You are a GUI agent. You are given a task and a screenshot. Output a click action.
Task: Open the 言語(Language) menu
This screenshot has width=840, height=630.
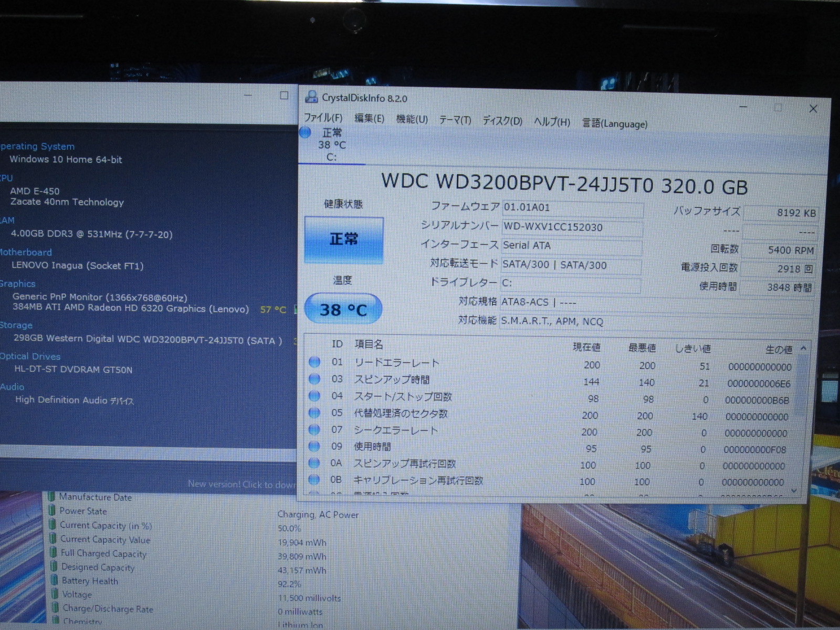[614, 124]
